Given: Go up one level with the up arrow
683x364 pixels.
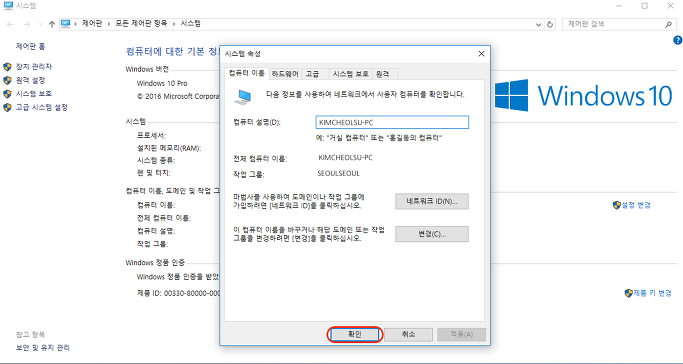Looking at the screenshot, I should [x=52, y=24].
